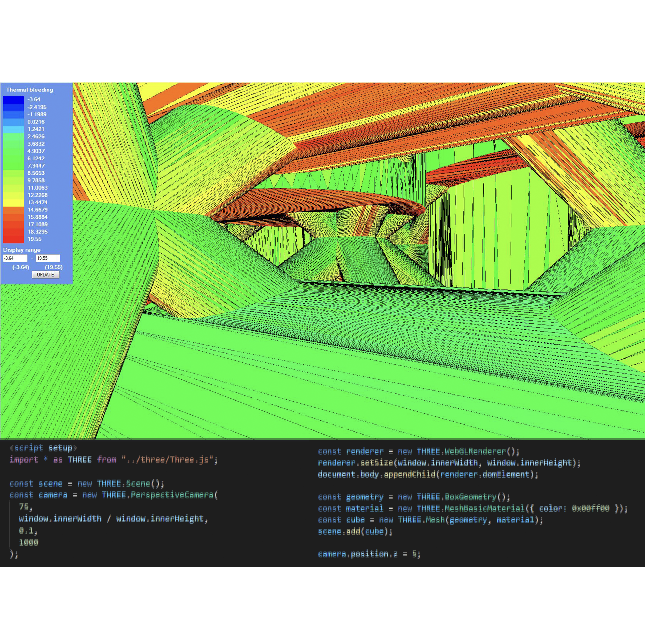Click the legend value -1.1989
645x644 pixels.
(37, 114)
